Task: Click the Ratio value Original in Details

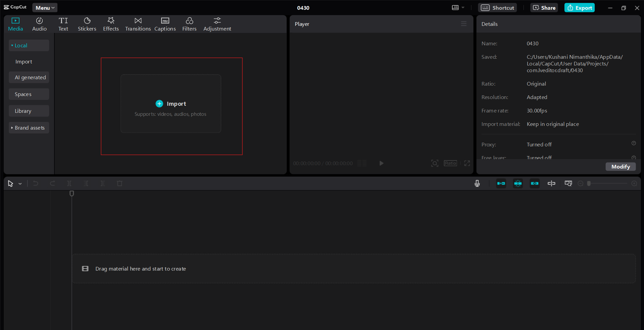Action: [x=536, y=84]
